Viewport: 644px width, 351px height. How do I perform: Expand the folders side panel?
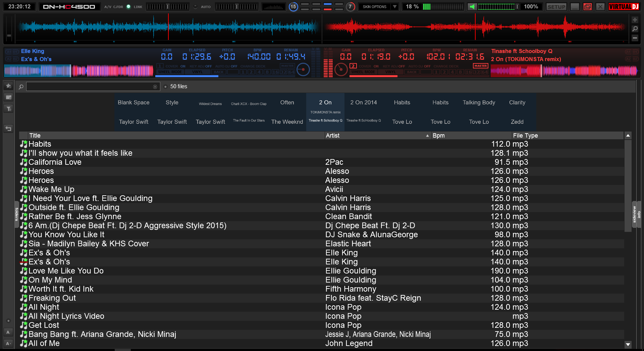tap(16, 214)
